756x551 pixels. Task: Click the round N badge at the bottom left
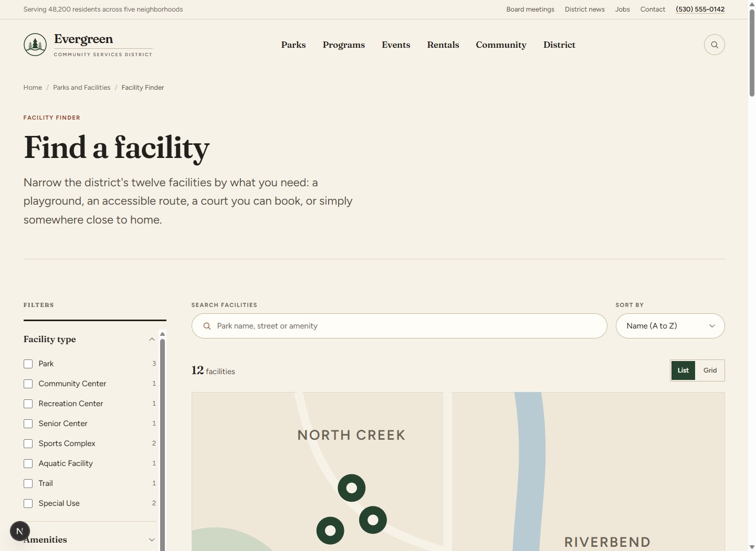coord(20,531)
